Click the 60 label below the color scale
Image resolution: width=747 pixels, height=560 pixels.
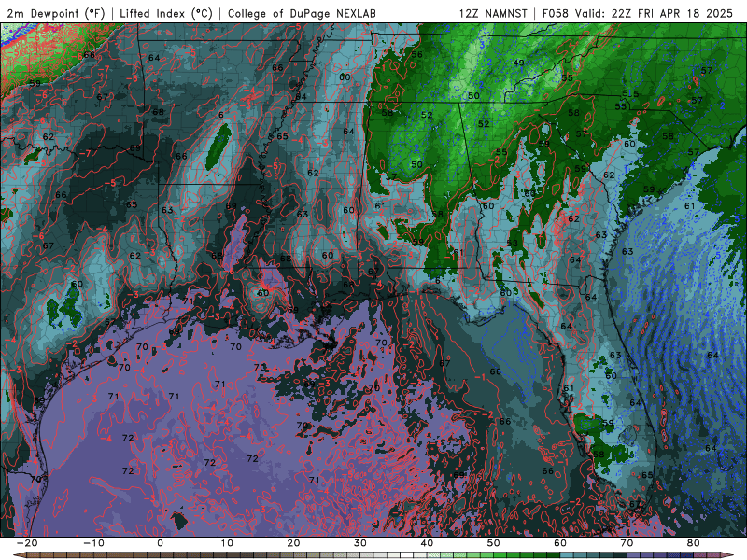point(560,543)
